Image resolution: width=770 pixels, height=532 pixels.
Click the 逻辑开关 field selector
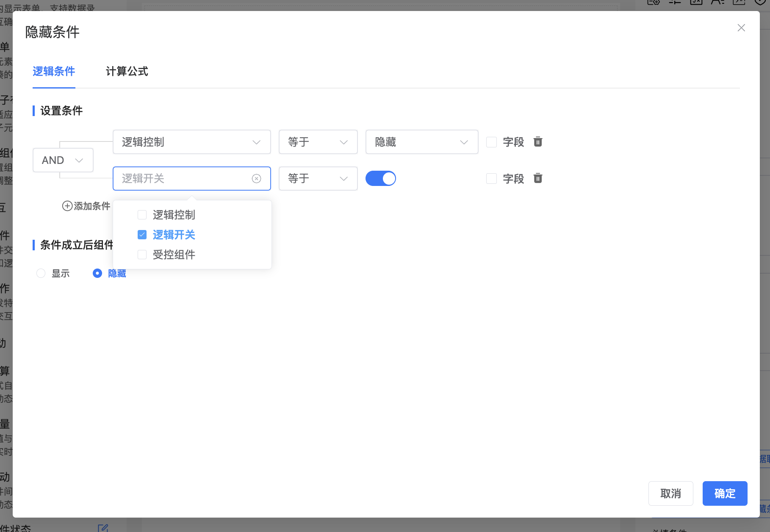(192, 178)
